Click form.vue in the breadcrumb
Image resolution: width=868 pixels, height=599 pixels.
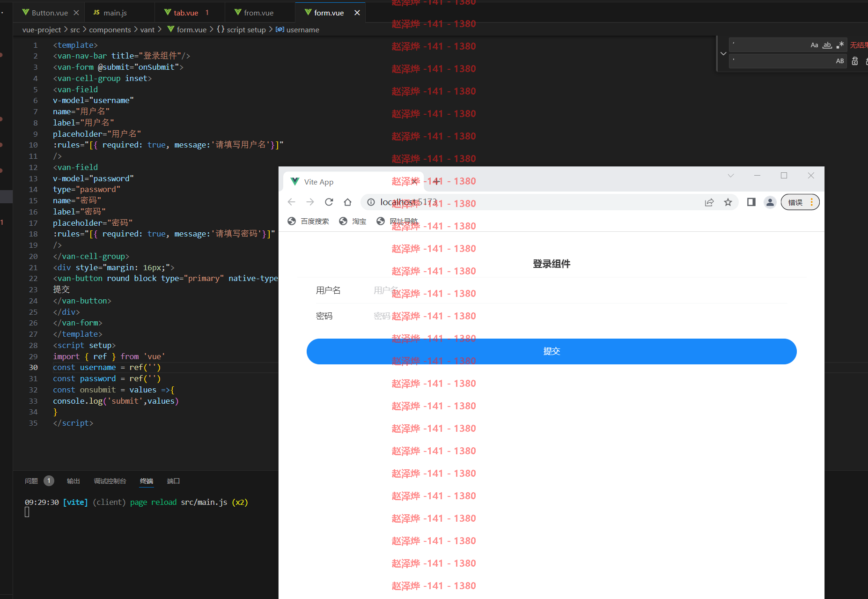click(x=187, y=30)
